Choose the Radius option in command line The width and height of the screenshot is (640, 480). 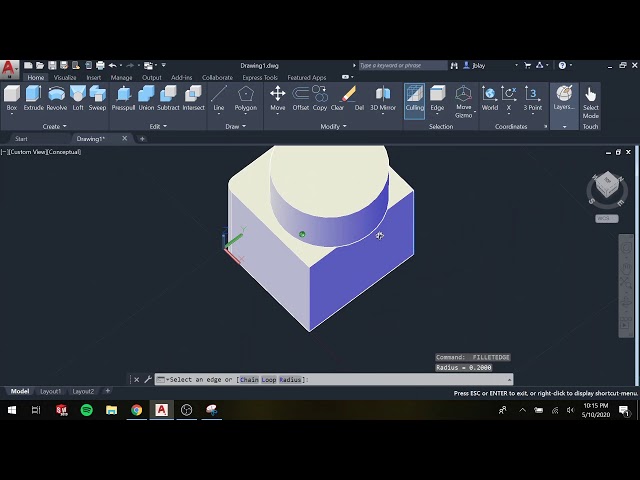point(290,380)
